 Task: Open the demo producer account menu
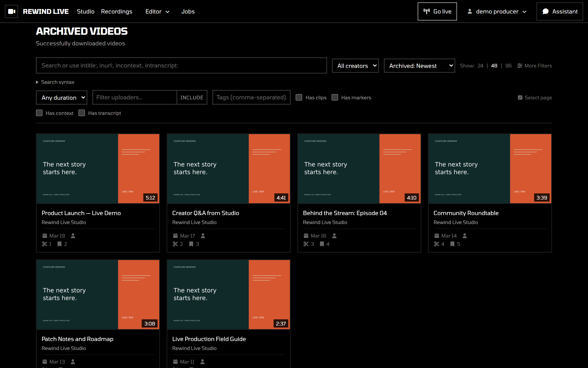(x=497, y=11)
